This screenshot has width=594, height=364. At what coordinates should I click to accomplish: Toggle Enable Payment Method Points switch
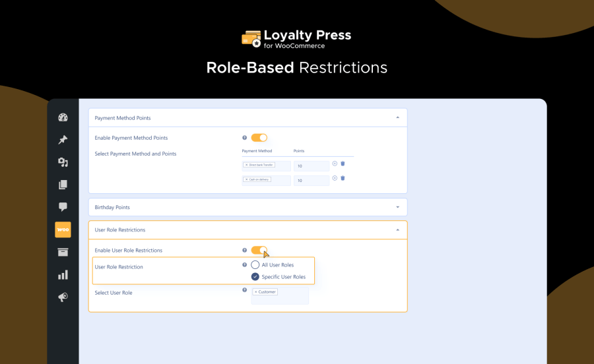click(x=259, y=138)
